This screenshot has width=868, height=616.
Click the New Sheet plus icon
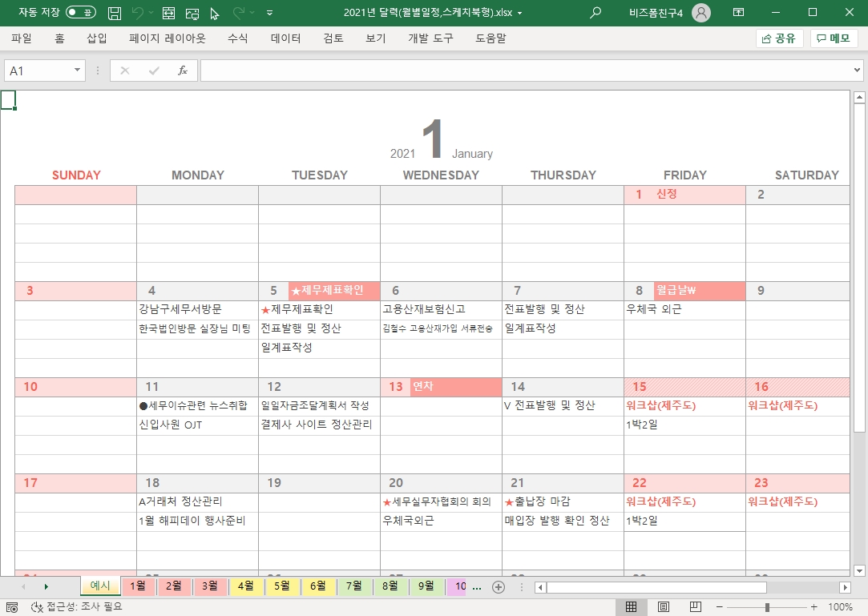pos(499,586)
